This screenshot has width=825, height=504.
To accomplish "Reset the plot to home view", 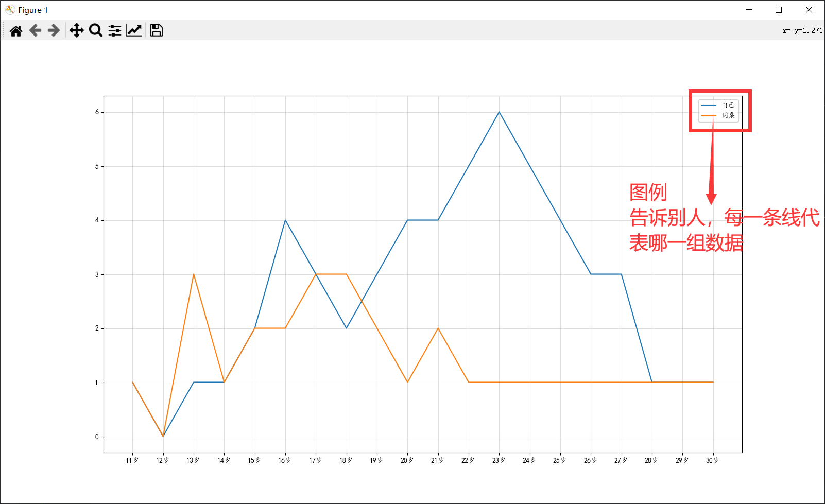I will click(x=16, y=31).
